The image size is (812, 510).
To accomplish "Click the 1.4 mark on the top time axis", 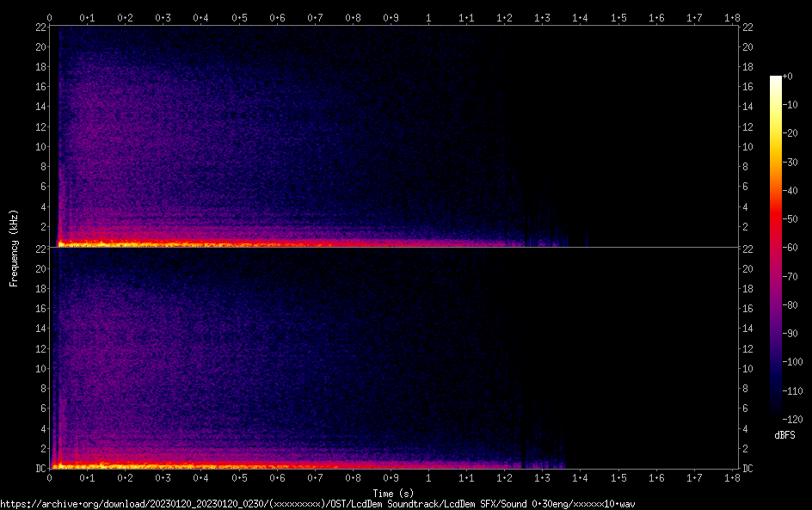I will pyautogui.click(x=581, y=17).
